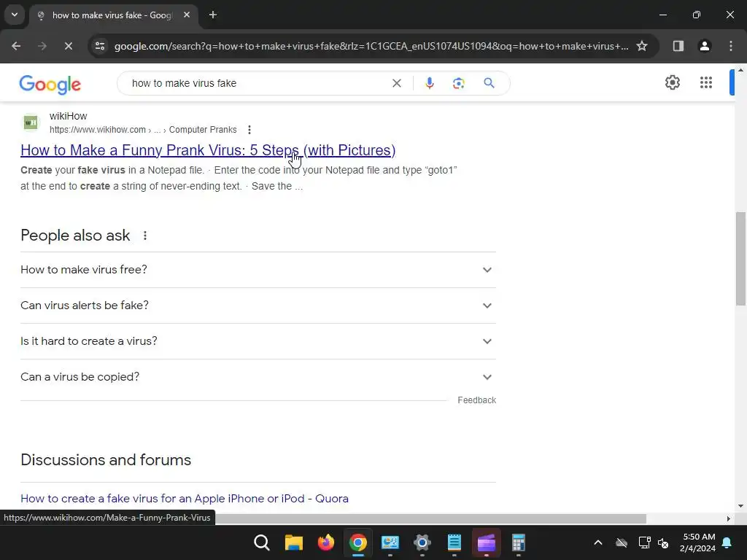Viewport: 747px width, 560px height.
Task: Open the Google apps grid
Action: coord(706,82)
